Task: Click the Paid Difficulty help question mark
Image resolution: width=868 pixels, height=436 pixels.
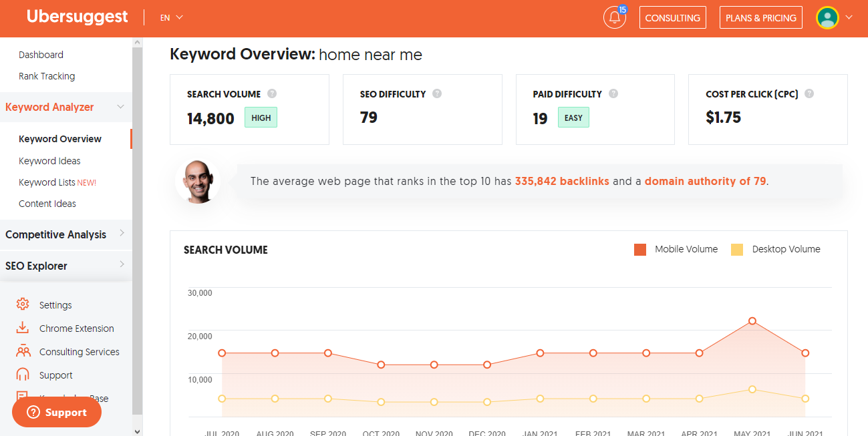Action: 613,93
